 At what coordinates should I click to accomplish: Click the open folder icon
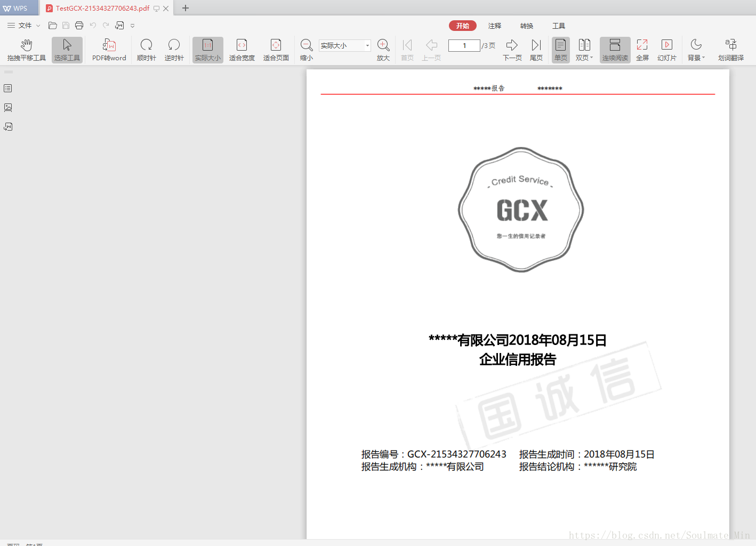tap(52, 26)
